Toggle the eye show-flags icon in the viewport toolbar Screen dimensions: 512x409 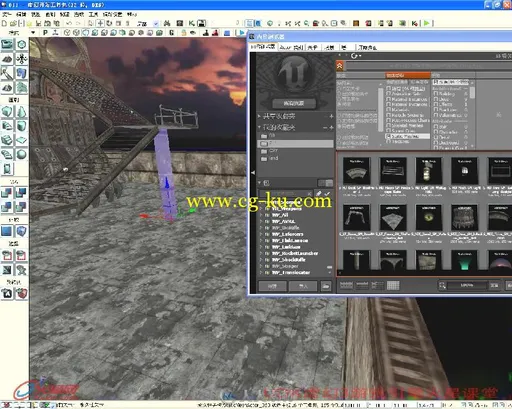tap(193, 33)
